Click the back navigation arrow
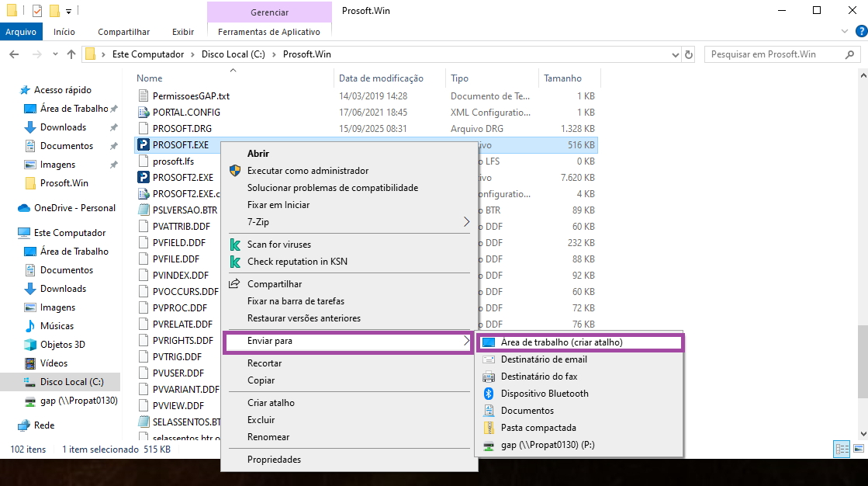The width and height of the screenshot is (868, 486). click(15, 54)
